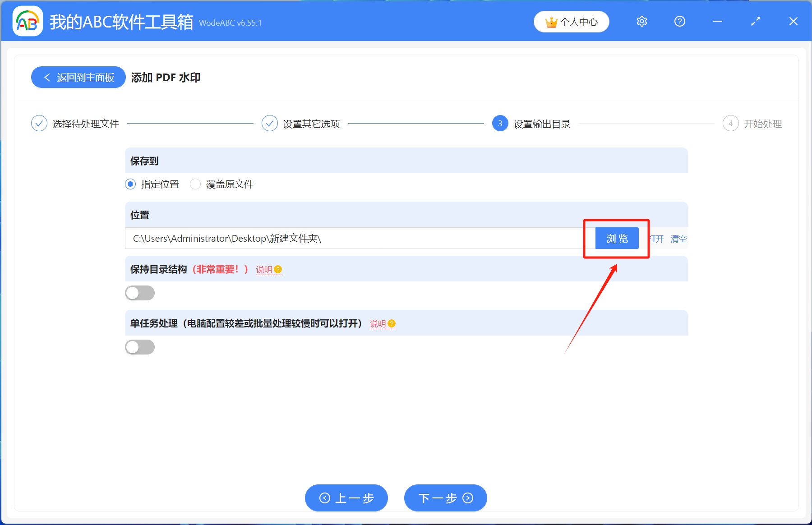The height and width of the screenshot is (525, 812).
Task: Select the 指定位置 radio option
Action: tap(130, 184)
